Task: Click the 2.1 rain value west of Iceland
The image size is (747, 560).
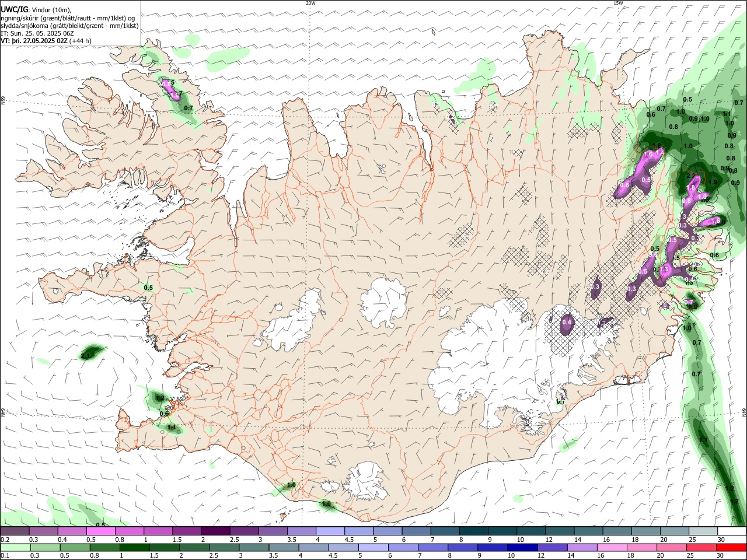Action: point(86,355)
